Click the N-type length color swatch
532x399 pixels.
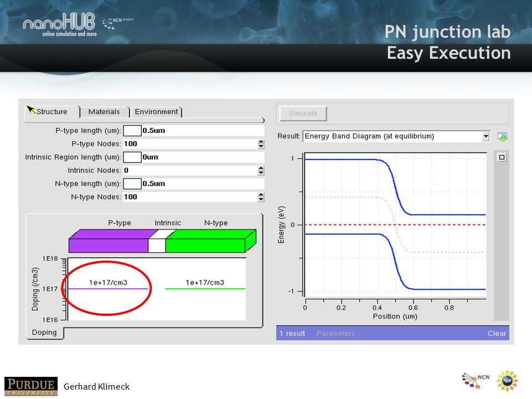pyautogui.click(x=132, y=183)
